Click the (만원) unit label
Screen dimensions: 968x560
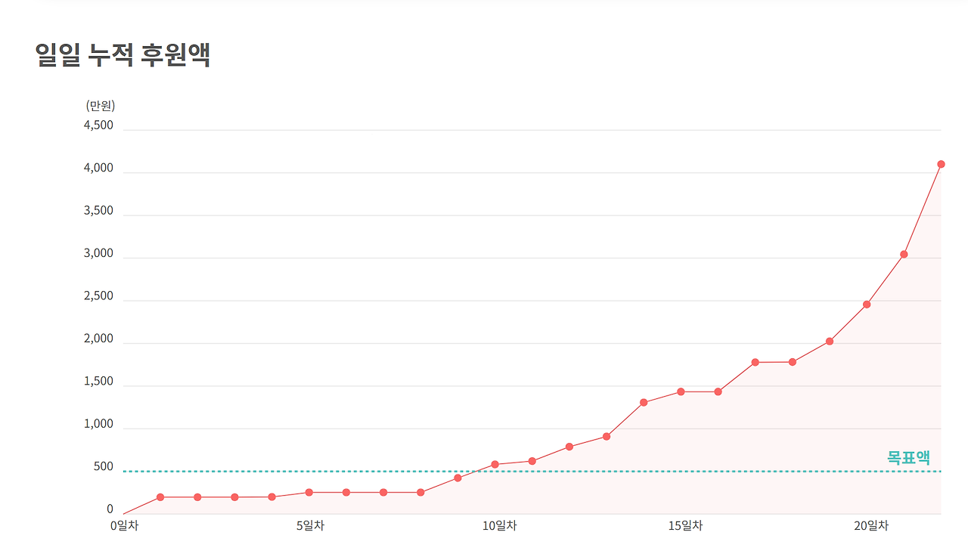101,106
